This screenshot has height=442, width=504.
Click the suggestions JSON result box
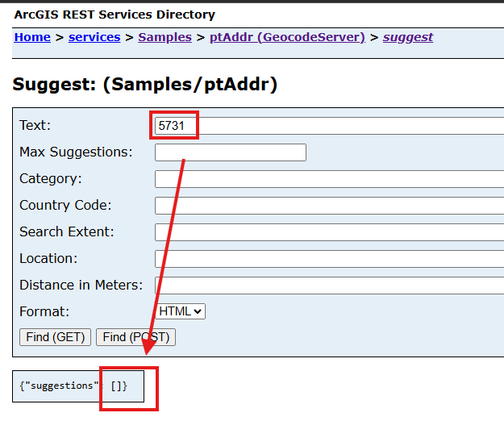pyautogui.click(x=78, y=386)
